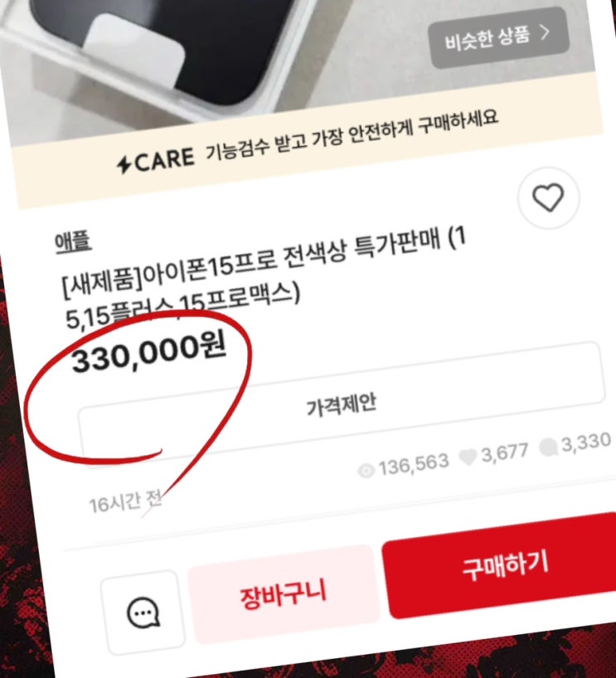Tap the lightning CARE logo icon
The height and width of the screenshot is (678, 616).
124,164
